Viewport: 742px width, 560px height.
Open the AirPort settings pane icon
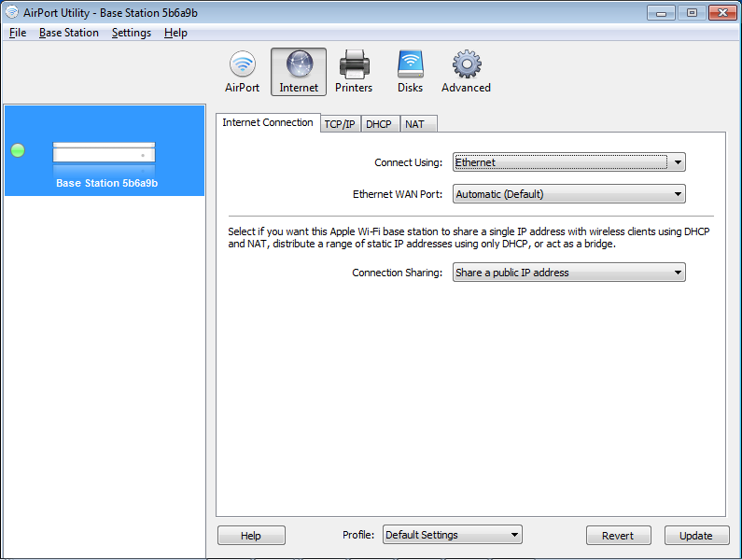pos(243,72)
